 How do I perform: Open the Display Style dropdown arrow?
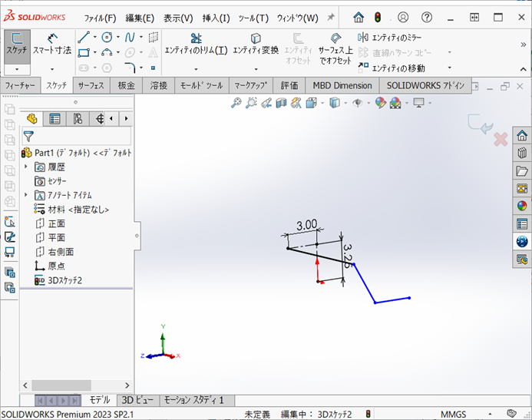pos(345,103)
